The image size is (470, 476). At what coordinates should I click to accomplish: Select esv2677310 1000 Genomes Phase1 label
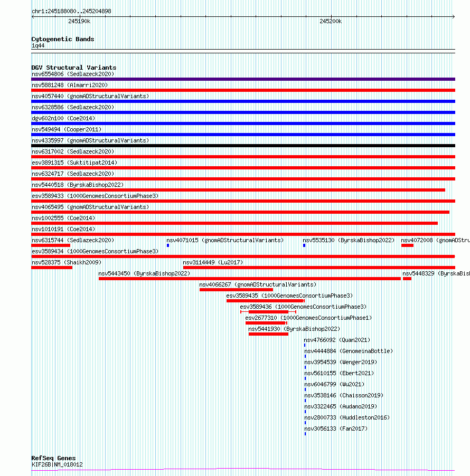[x=308, y=318]
